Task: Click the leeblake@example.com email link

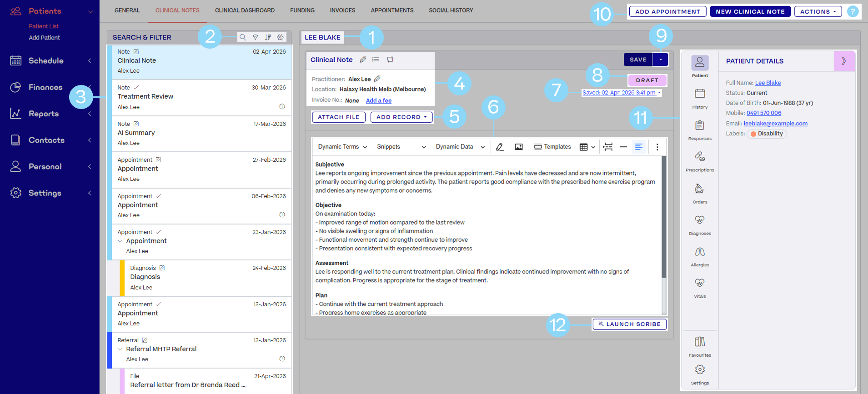Action: coord(776,123)
